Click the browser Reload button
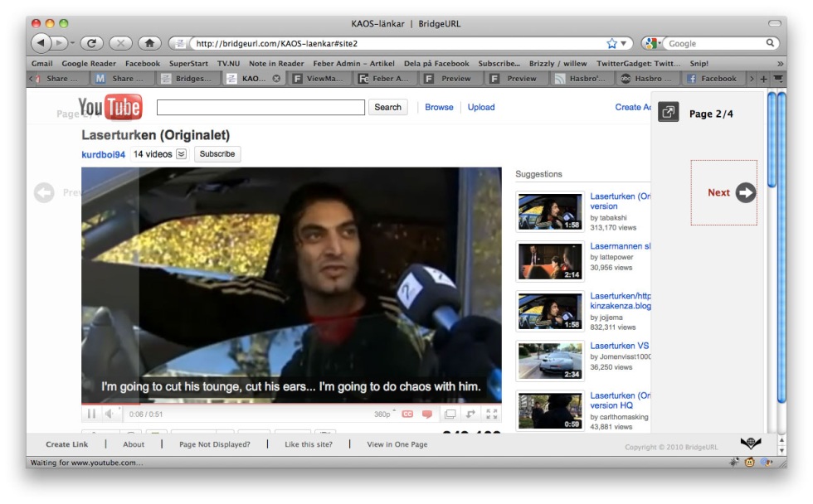The height and width of the screenshot is (504, 813). (x=90, y=43)
